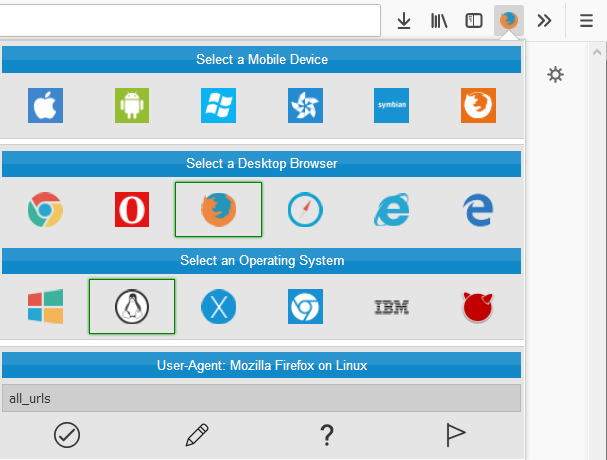607x460 pixels.
Task: Choose the Android mobile device icon
Action: coord(132,105)
